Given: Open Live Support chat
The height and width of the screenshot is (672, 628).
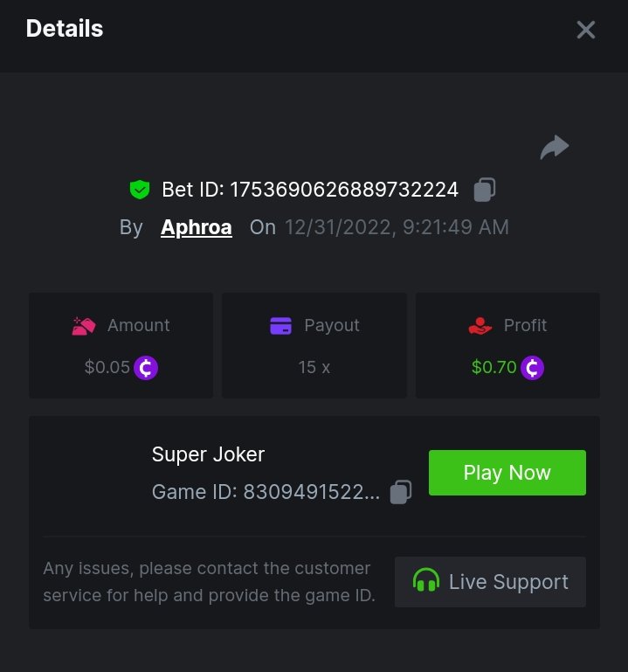Looking at the screenshot, I should point(490,582).
